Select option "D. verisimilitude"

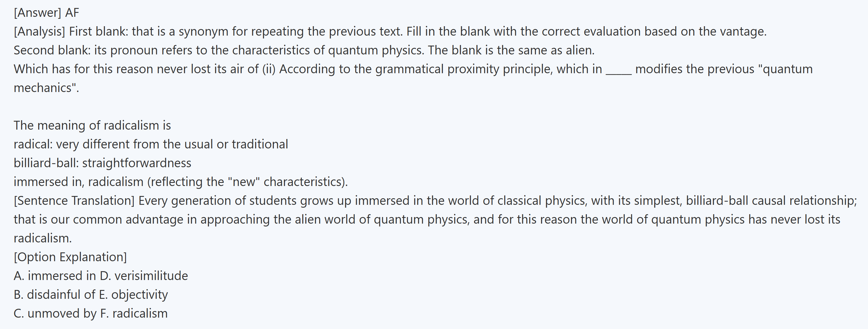(144, 276)
